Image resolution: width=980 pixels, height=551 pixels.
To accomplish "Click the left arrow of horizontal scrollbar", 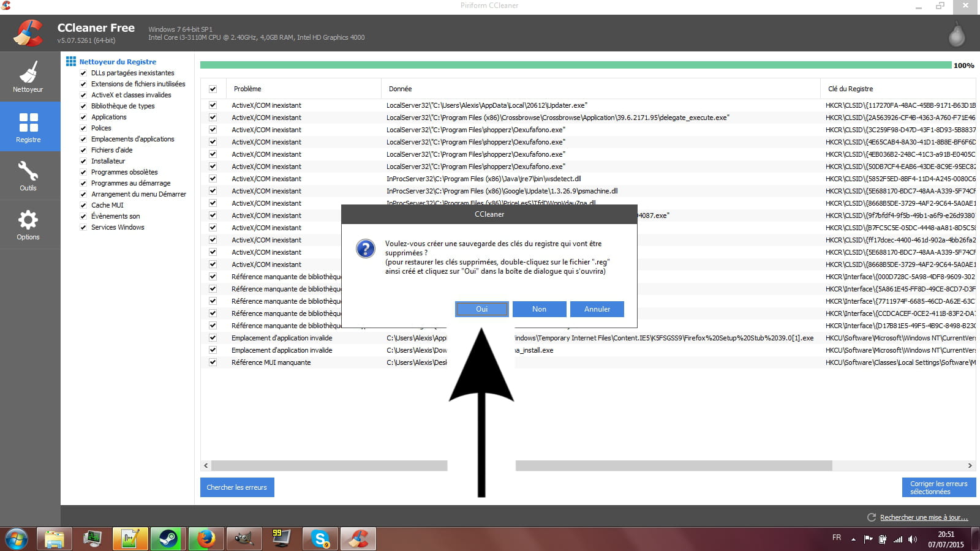I will tap(206, 466).
